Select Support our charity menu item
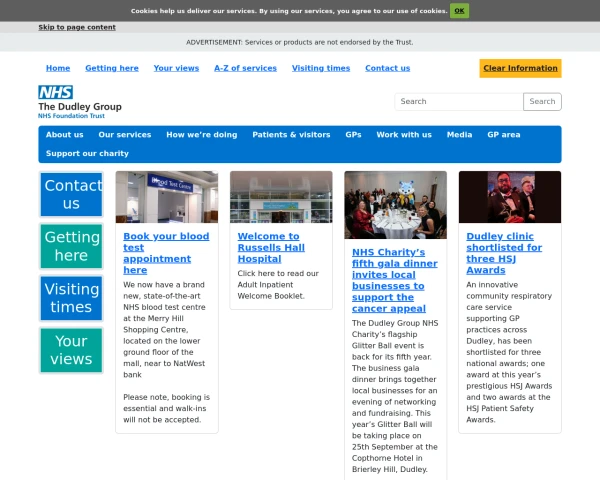This screenshot has width=600, height=480. coord(87,153)
